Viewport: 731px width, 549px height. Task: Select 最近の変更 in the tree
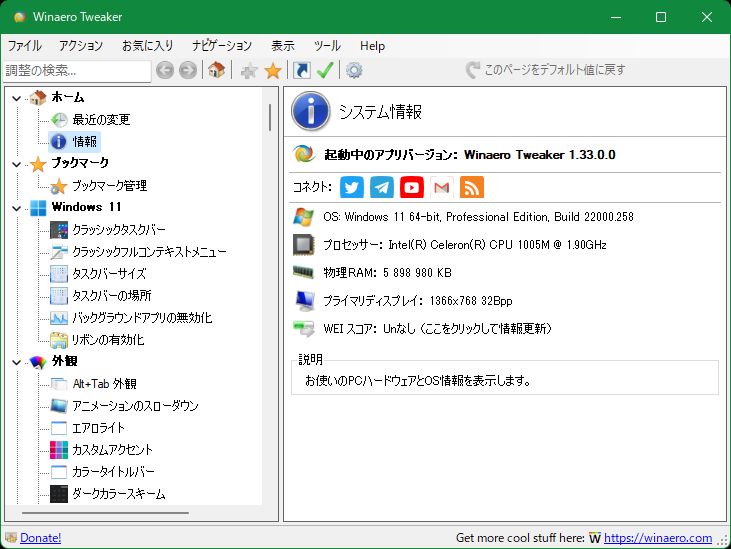(x=101, y=120)
